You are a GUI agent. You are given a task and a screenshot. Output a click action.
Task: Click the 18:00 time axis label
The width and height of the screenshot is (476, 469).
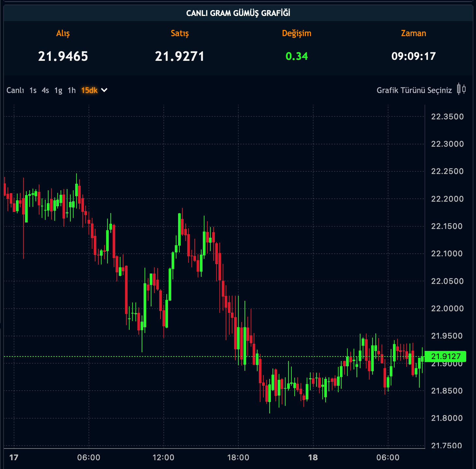[238, 458]
